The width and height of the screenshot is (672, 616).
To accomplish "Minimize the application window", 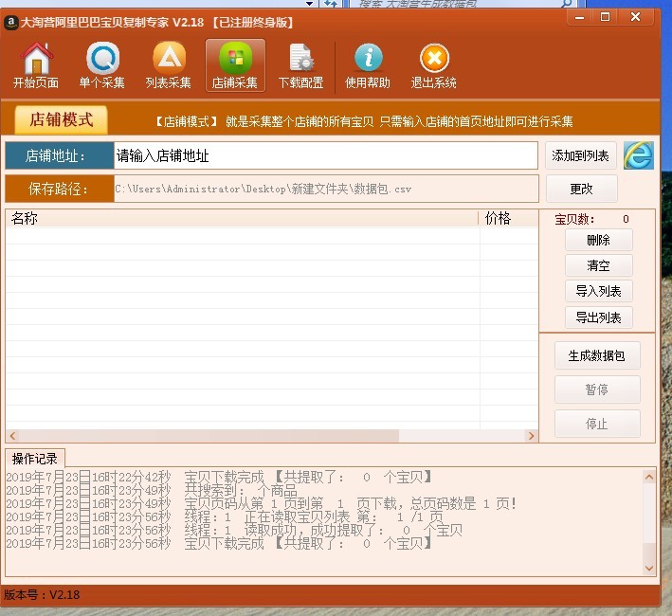I will click(580, 18).
